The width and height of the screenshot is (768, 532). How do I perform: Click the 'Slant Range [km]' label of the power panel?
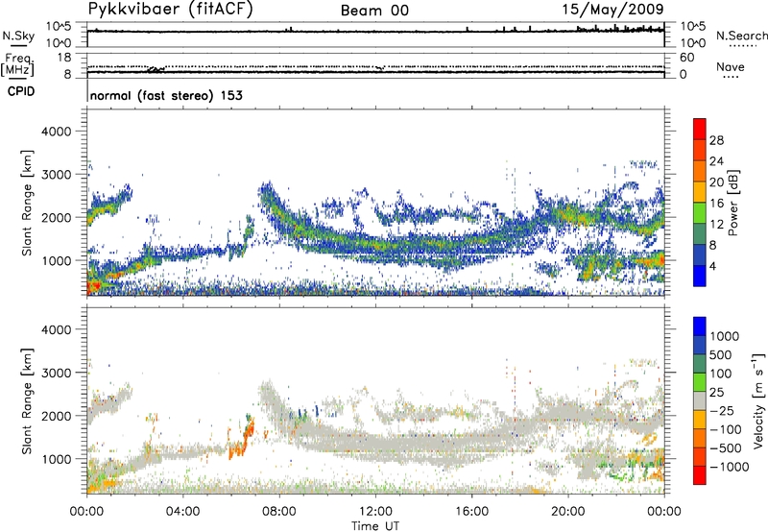(x=27, y=203)
